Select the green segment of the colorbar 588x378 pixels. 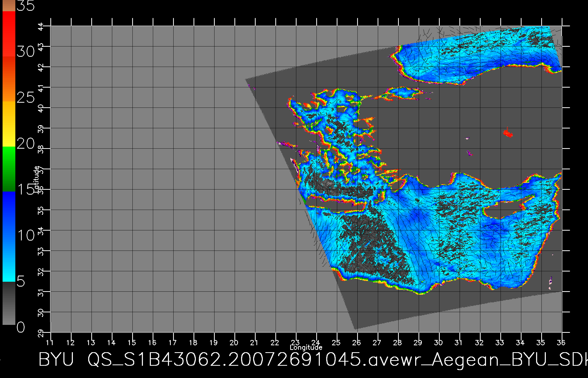tap(9, 169)
